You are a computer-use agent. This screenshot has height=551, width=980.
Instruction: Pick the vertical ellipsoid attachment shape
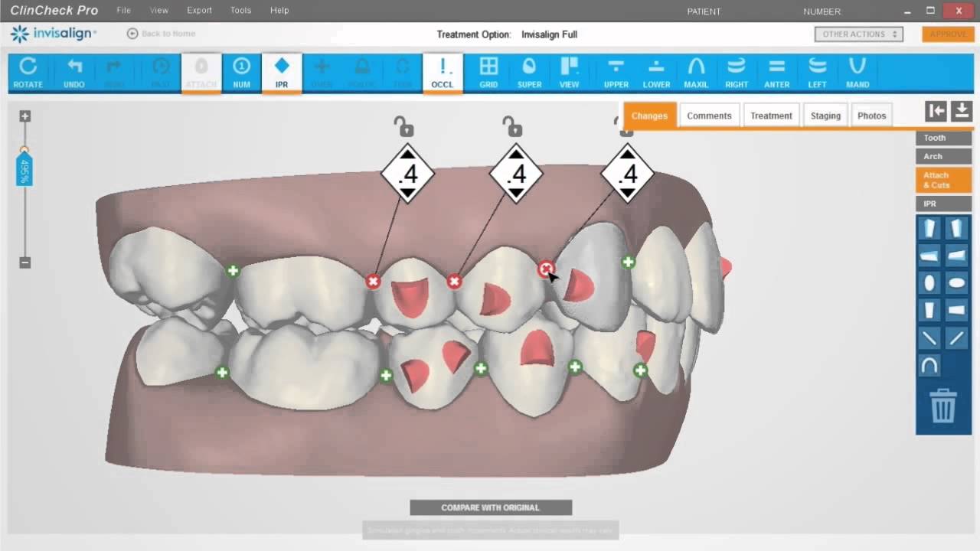click(x=929, y=282)
